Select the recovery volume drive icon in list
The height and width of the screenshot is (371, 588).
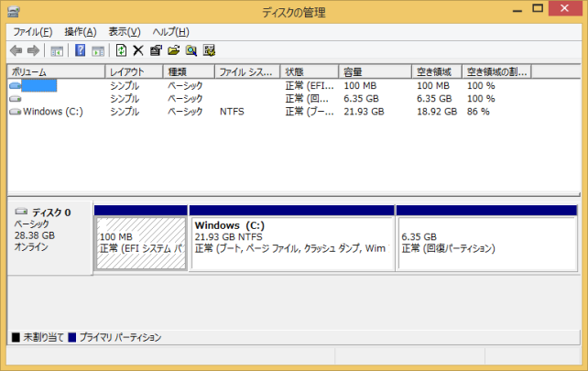tap(15, 99)
